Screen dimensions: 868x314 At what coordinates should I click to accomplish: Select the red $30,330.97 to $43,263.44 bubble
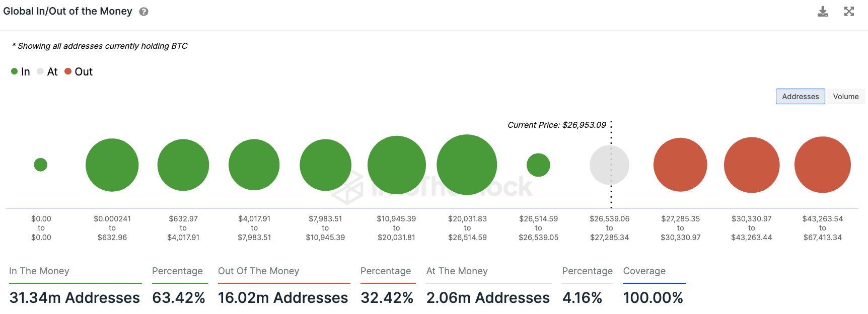click(751, 165)
